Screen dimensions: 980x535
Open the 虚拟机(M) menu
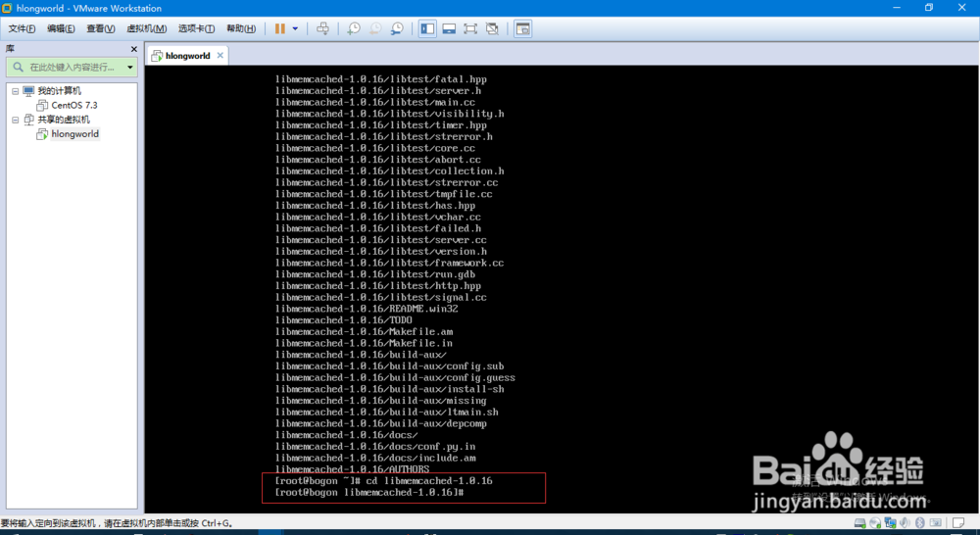[146, 28]
